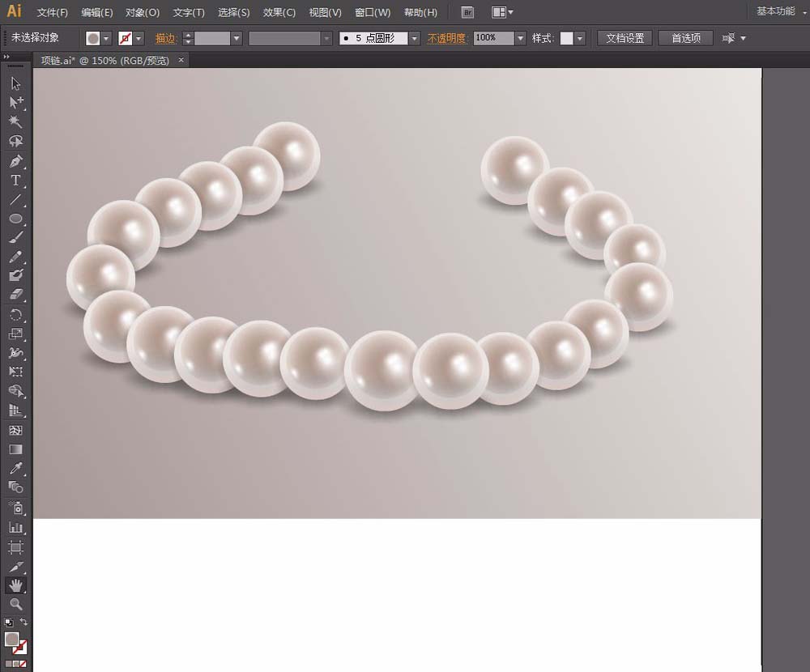Select the Gradient tool
Screen dimensions: 810x672
15,449
